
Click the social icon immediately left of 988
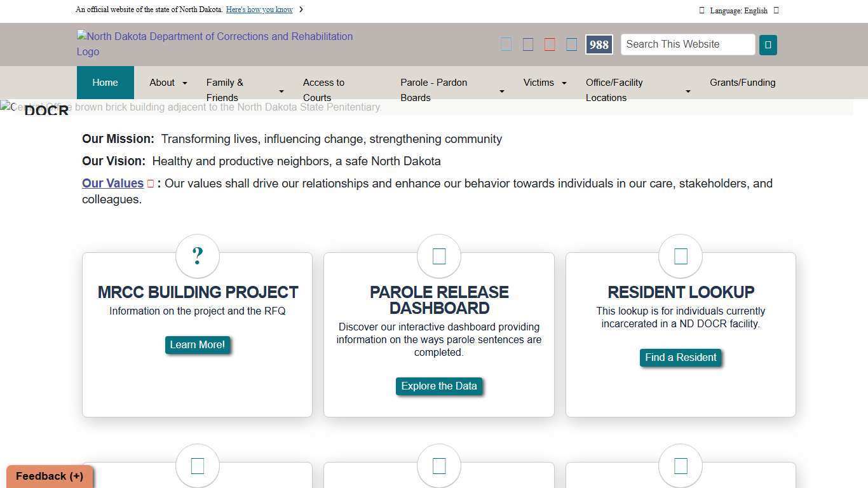[571, 44]
